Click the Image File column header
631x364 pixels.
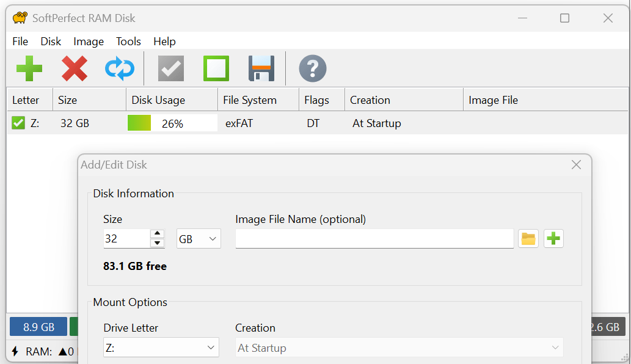click(545, 100)
